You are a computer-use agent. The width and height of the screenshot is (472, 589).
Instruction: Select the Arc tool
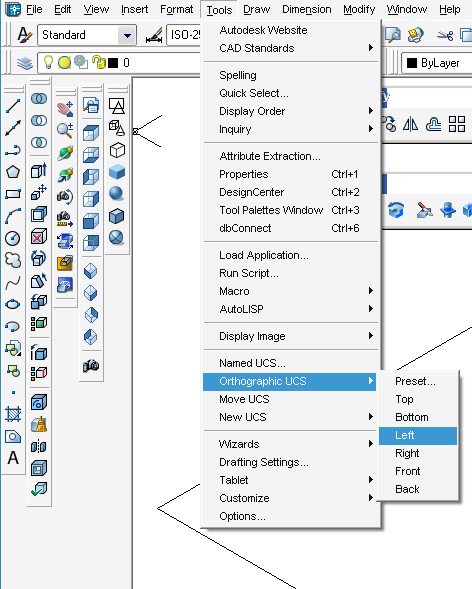[13, 216]
